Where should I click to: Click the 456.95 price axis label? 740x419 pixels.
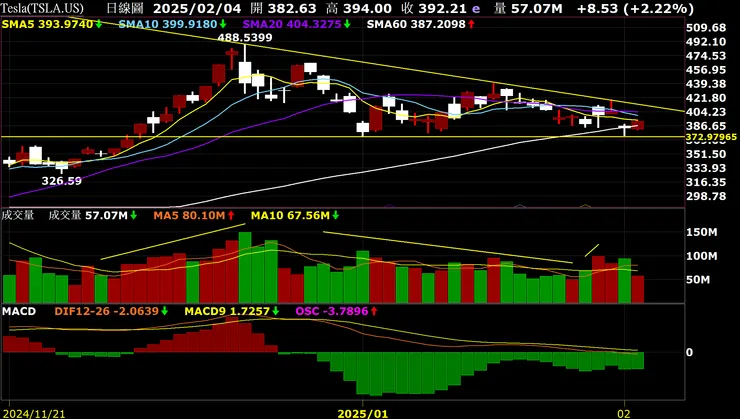pyautogui.click(x=706, y=70)
